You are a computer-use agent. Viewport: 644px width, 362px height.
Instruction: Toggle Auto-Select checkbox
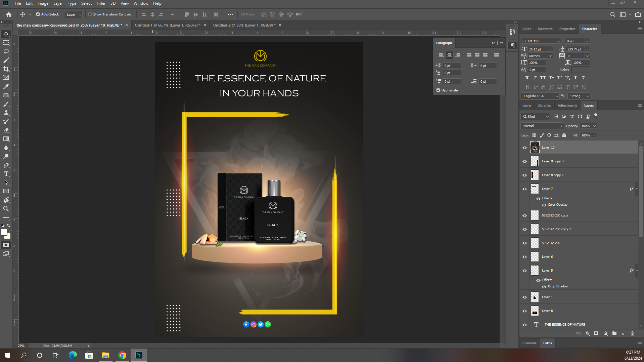point(38,14)
